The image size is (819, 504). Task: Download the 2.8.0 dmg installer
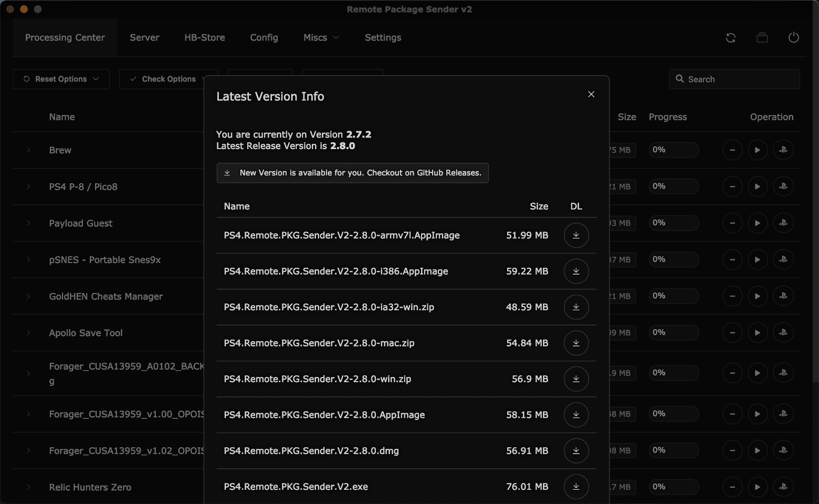pos(576,450)
